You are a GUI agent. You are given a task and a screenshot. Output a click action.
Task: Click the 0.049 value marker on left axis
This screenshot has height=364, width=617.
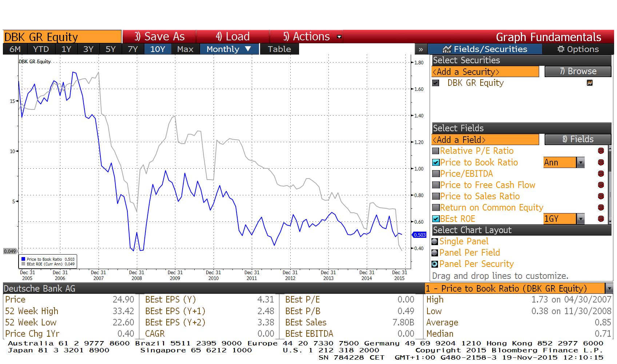click(x=10, y=251)
